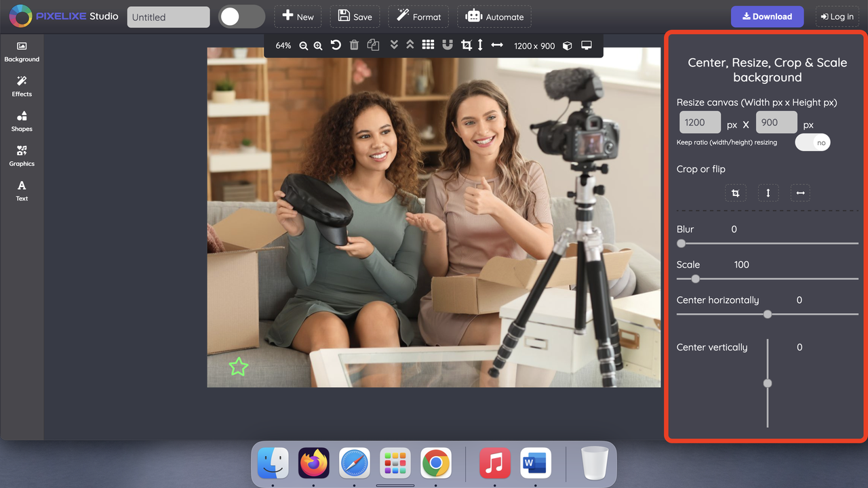
Task: Send element backward with double down chevrons
Action: click(x=394, y=45)
